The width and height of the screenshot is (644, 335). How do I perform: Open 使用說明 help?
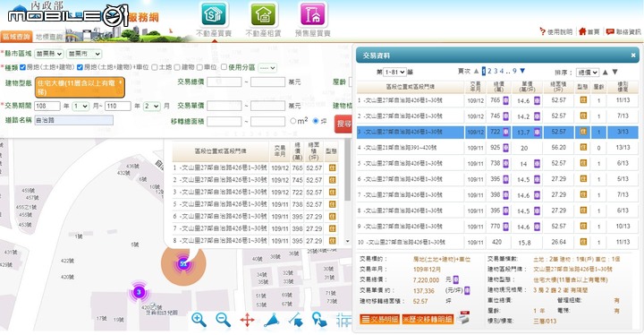pyautogui.click(x=556, y=31)
